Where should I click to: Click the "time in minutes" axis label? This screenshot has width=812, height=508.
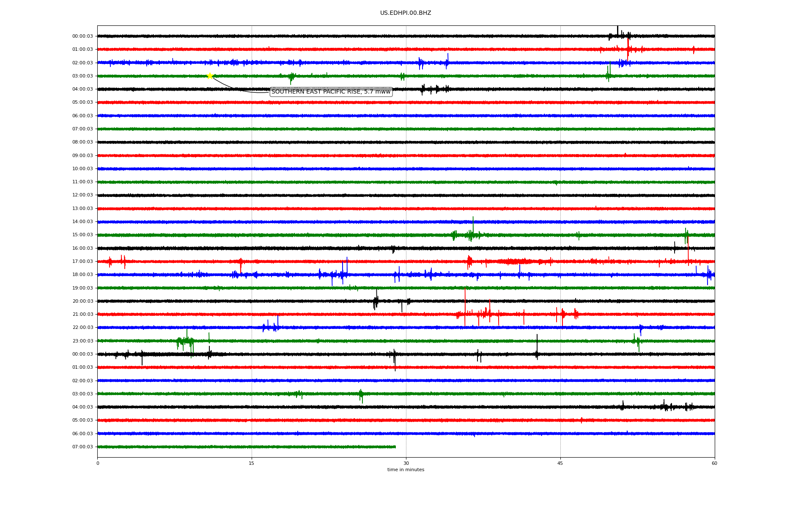[406, 470]
